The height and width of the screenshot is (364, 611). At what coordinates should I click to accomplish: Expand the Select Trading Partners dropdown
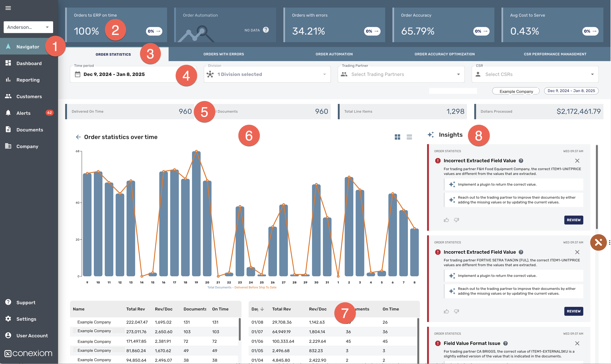click(x=401, y=74)
